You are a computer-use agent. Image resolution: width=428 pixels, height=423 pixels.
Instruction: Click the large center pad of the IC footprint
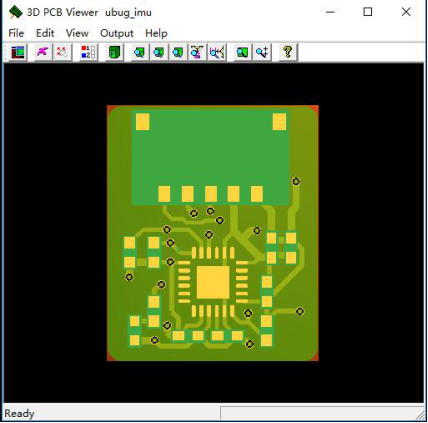click(x=213, y=282)
